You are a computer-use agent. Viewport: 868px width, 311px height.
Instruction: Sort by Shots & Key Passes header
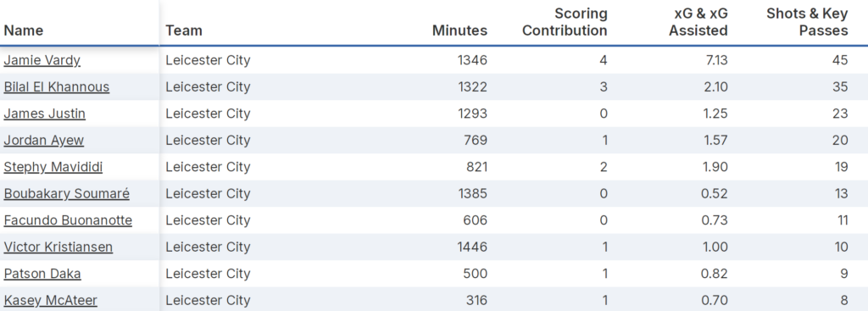click(807, 22)
